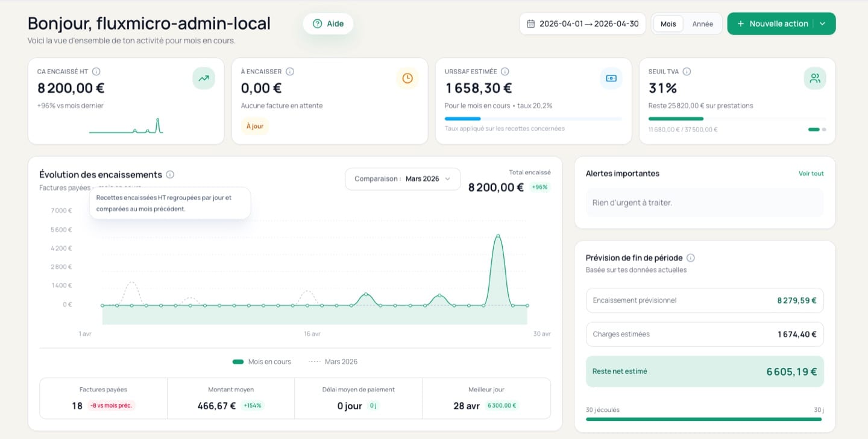Click the 30 j écoulés progress bar

[x=705, y=419]
